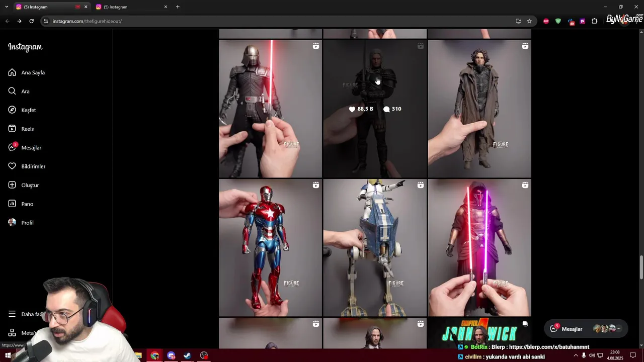Open the OBS icon in the taskbar
644x362 pixels.
(x=204, y=355)
